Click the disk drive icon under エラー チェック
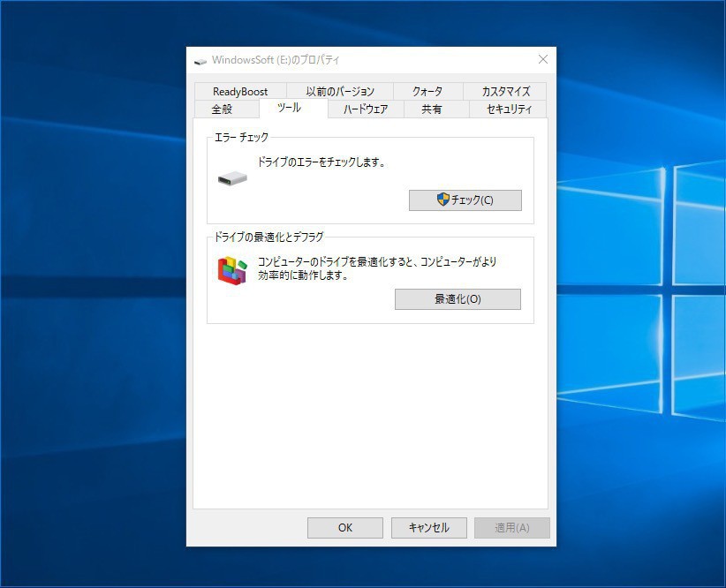The width and height of the screenshot is (726, 588). 232,179
